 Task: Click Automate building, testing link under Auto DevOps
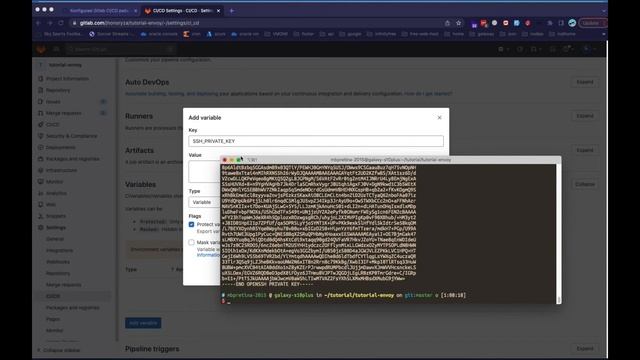(171, 94)
